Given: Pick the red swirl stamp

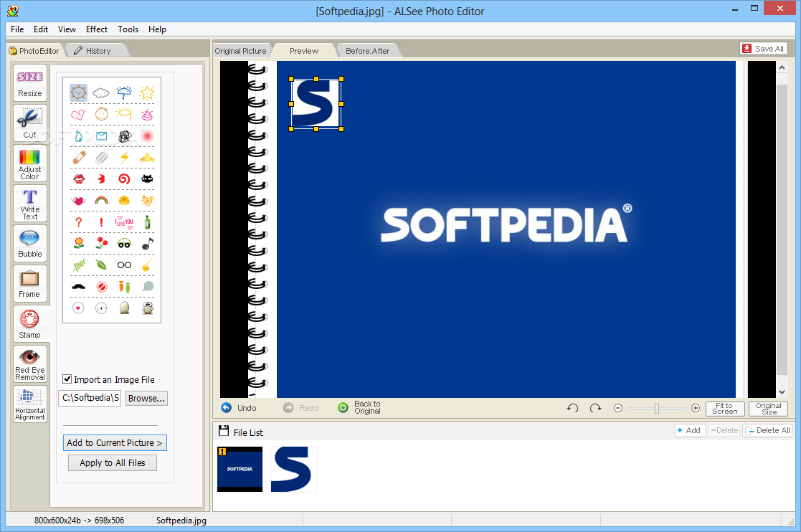Looking at the screenshot, I should (x=124, y=179).
